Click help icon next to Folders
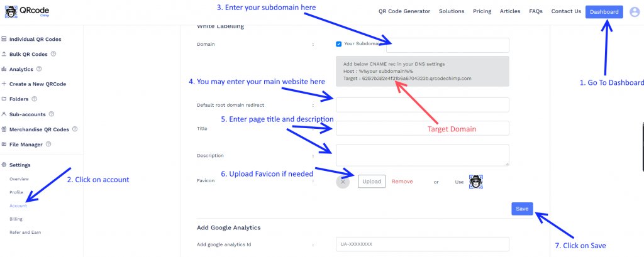The width and height of the screenshot is (644, 257). 35,99
